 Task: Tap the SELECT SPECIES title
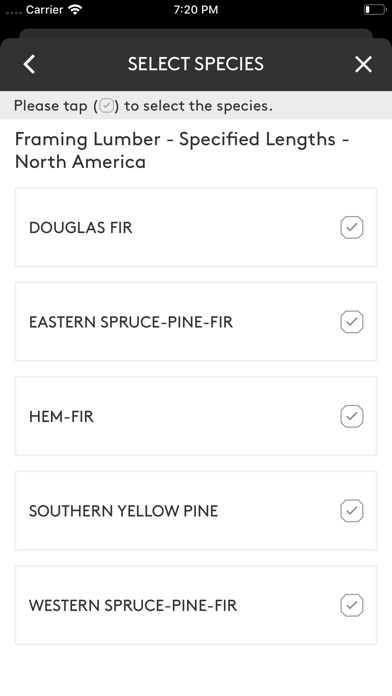click(196, 64)
